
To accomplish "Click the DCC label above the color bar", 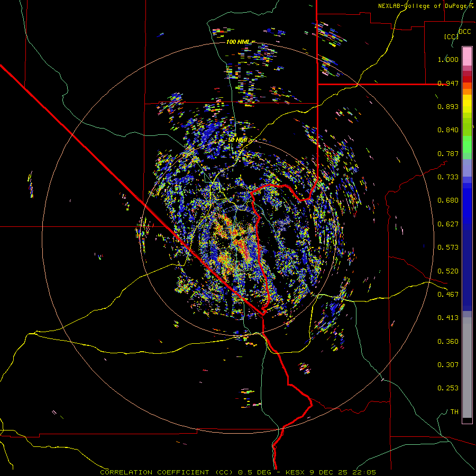I will pos(464,32).
